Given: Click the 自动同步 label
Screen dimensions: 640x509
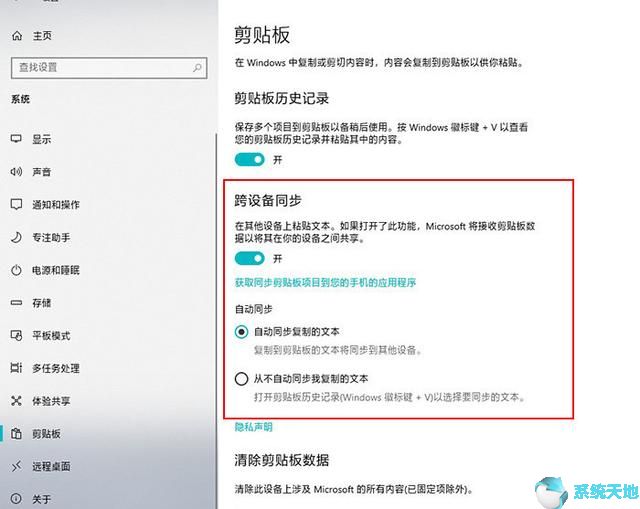Looking at the screenshot, I should click(x=253, y=309).
